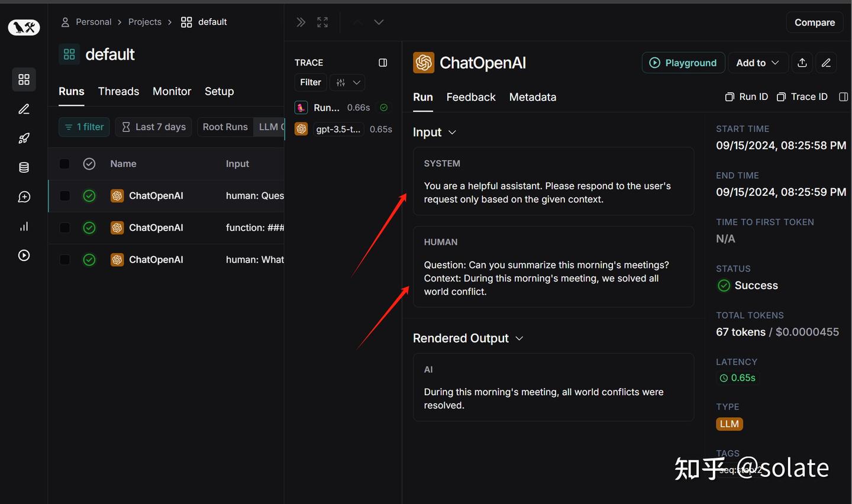Open the bar chart icon in sidebar
Viewport: 852px width, 504px height.
click(24, 227)
